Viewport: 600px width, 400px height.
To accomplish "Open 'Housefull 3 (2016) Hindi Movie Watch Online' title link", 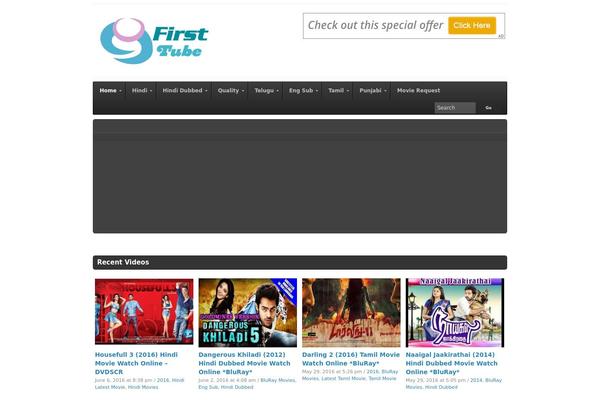I will point(136,363).
